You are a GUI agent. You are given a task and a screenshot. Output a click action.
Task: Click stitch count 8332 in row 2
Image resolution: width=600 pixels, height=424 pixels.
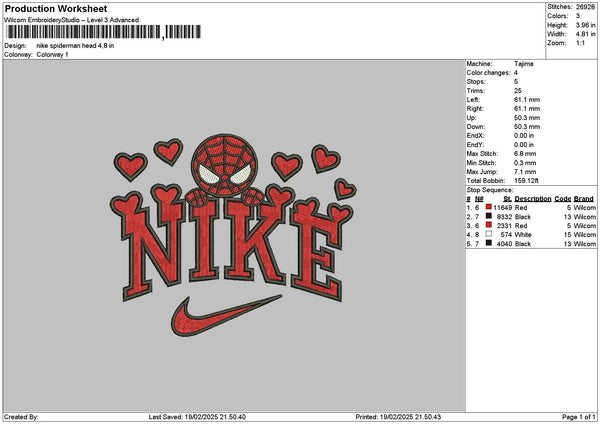pyautogui.click(x=504, y=217)
